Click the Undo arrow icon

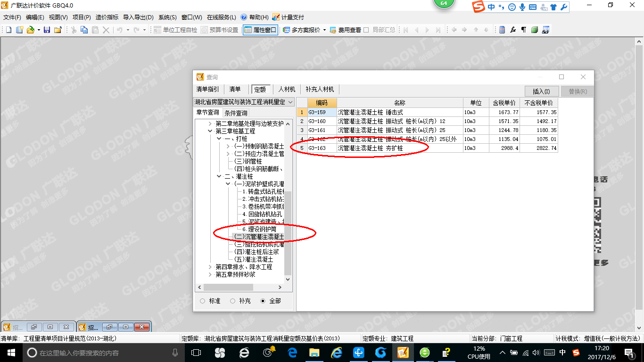point(120,30)
